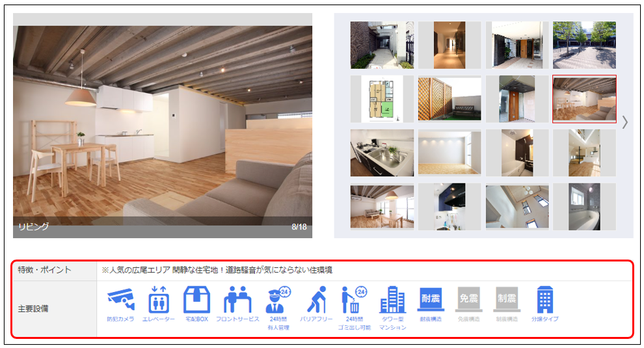Click the 24時間有人管理 guard icon

click(278, 300)
